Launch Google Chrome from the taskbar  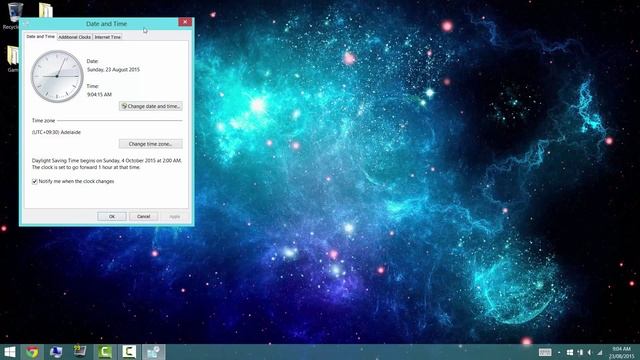coord(32,352)
